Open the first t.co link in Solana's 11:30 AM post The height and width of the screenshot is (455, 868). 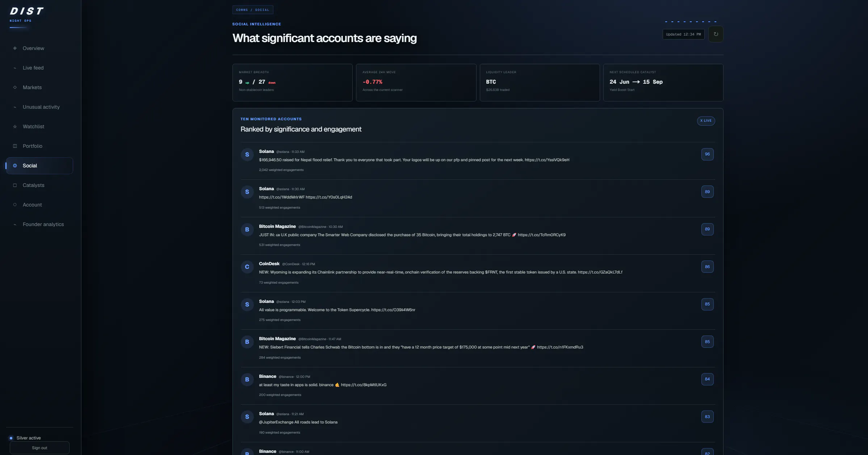point(282,197)
